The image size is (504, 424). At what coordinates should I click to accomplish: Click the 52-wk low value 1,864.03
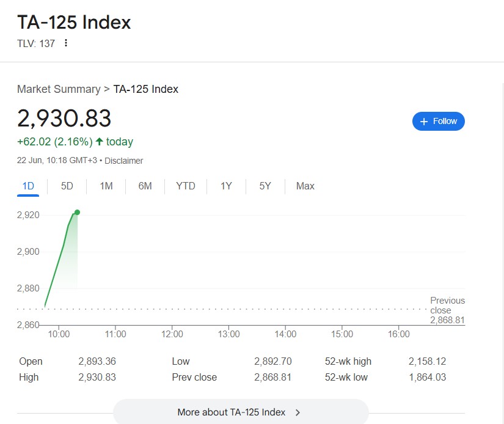click(x=427, y=377)
